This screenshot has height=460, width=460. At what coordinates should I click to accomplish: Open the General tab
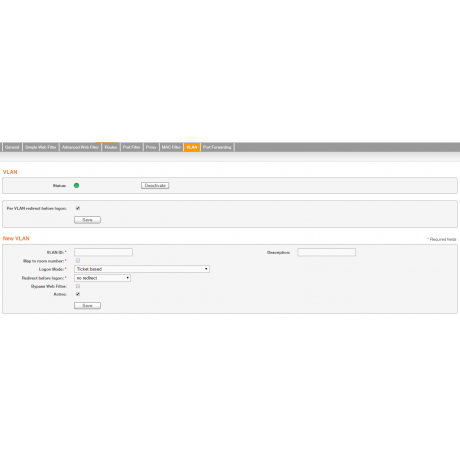pos(12,147)
